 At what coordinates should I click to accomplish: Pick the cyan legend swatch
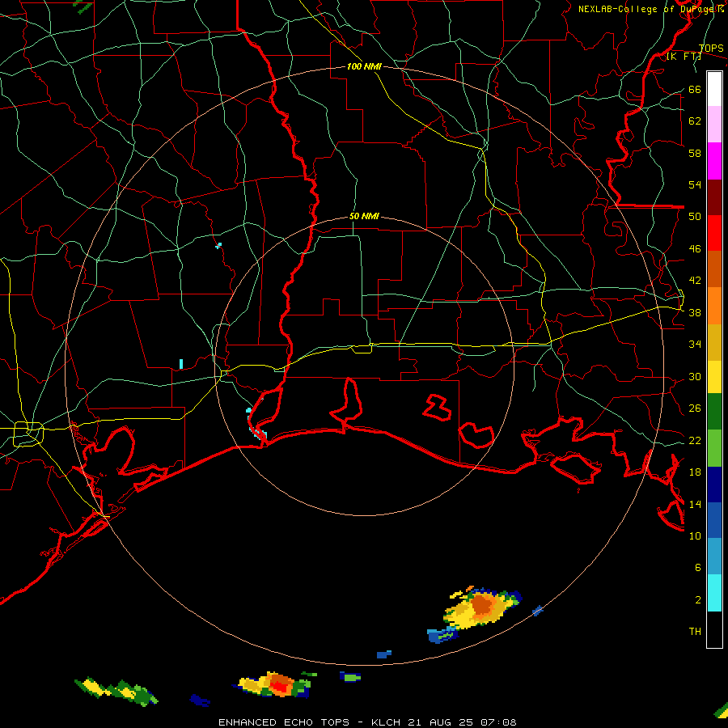pos(714,593)
